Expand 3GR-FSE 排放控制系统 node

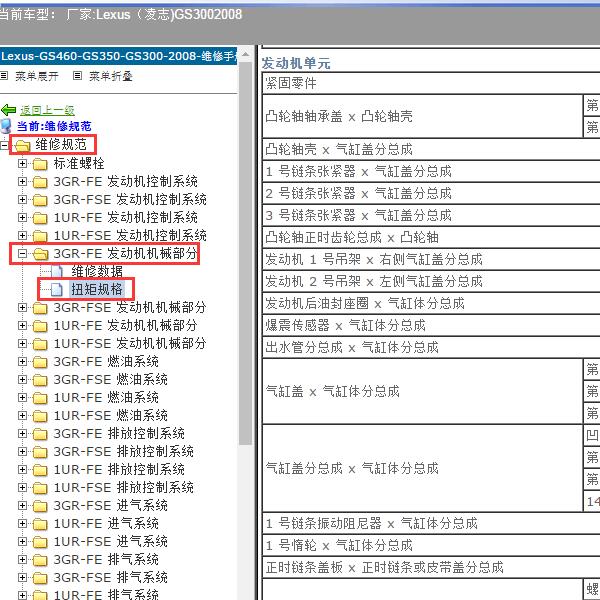pyautogui.click(x=23, y=452)
